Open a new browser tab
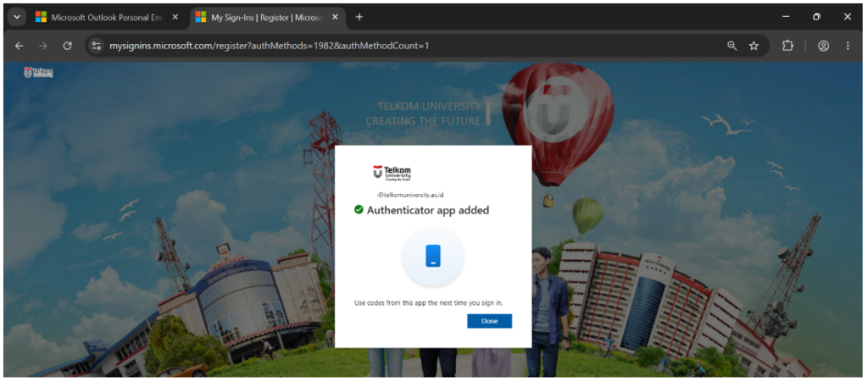Image resolution: width=868 pixels, height=382 pixels. pos(359,17)
